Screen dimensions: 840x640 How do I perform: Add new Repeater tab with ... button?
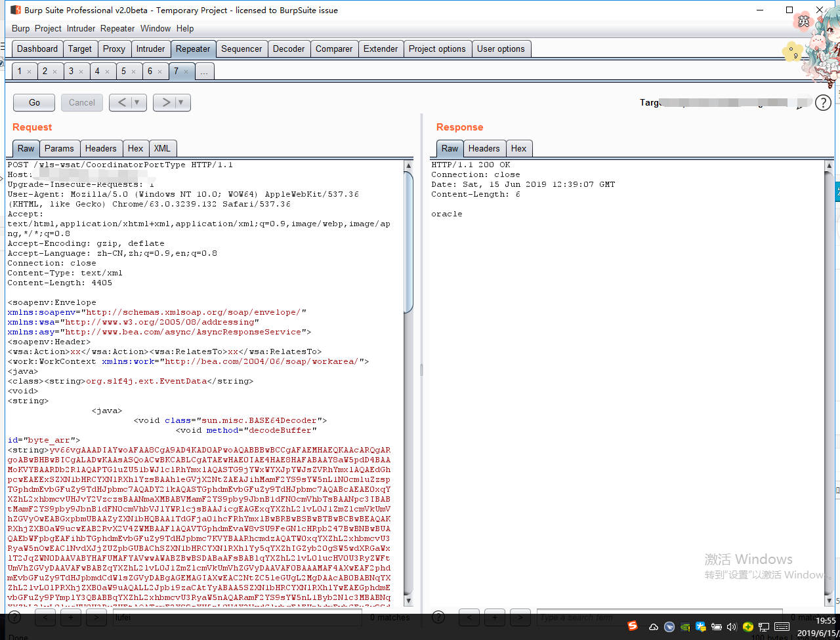click(x=204, y=71)
